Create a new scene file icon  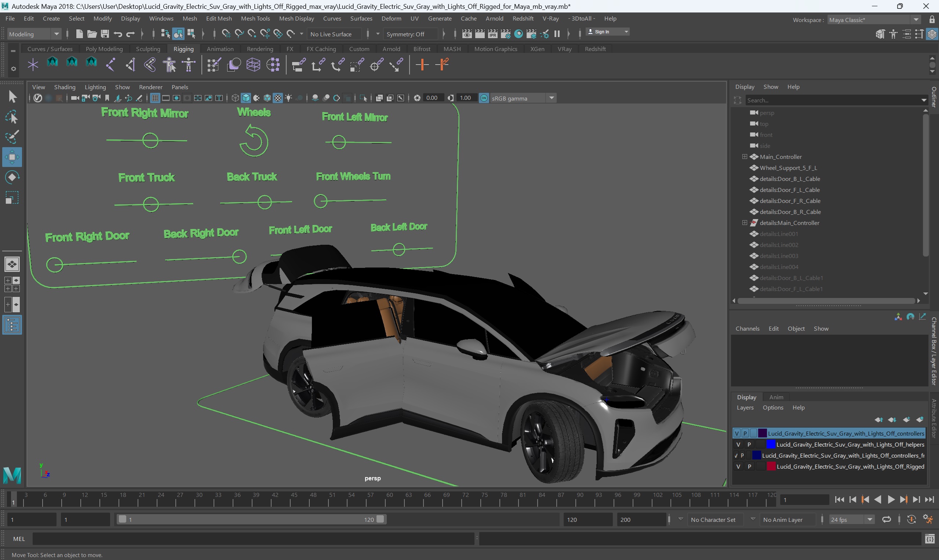tap(79, 34)
